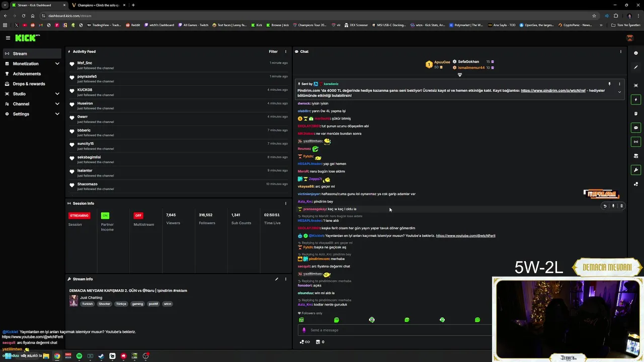644x362 pixels.
Task: Open Spotify from the taskbar
Action: [x=79, y=356]
